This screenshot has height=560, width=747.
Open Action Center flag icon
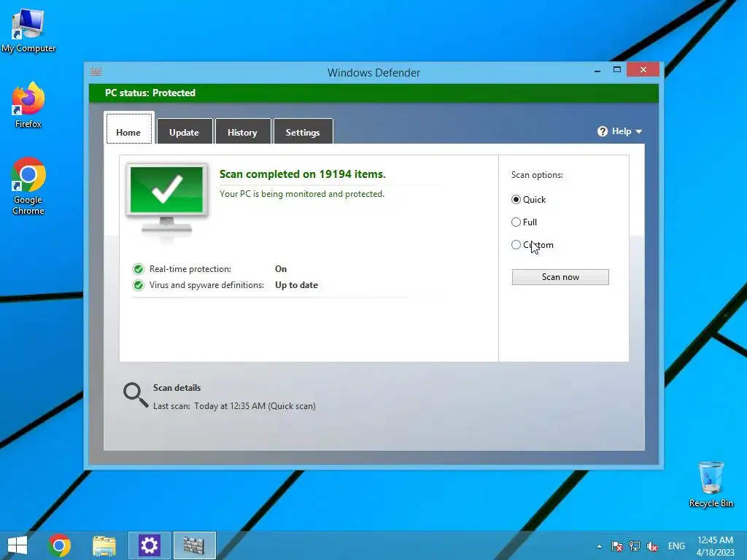point(617,545)
